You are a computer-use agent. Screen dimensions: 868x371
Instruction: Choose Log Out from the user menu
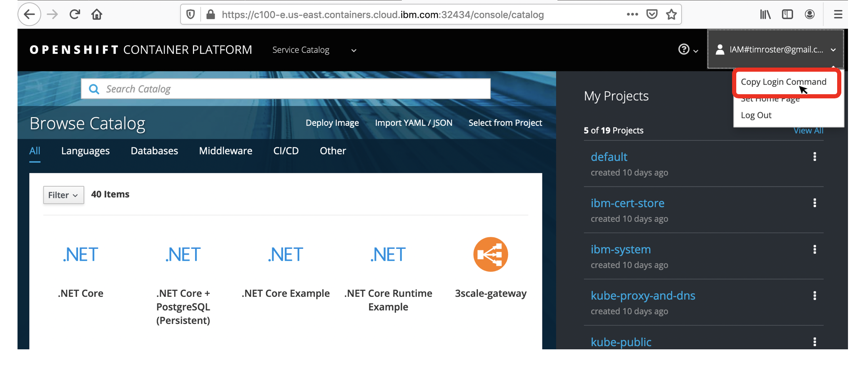point(756,115)
